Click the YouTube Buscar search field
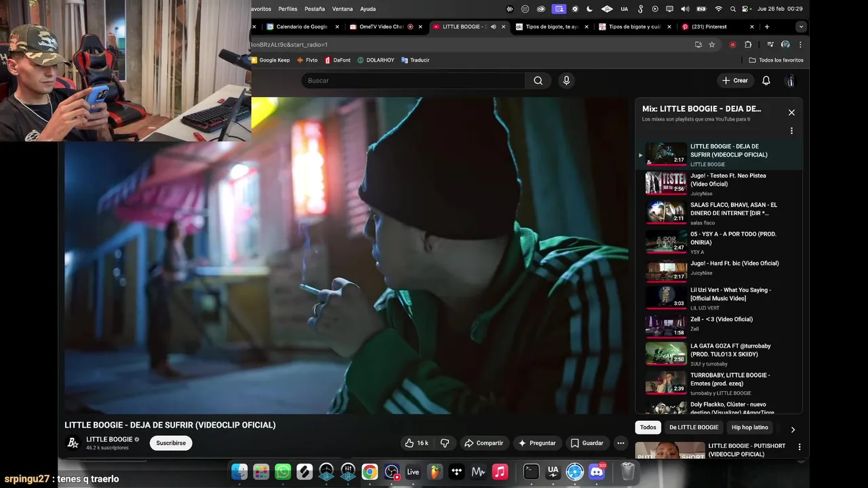 pyautogui.click(x=413, y=81)
